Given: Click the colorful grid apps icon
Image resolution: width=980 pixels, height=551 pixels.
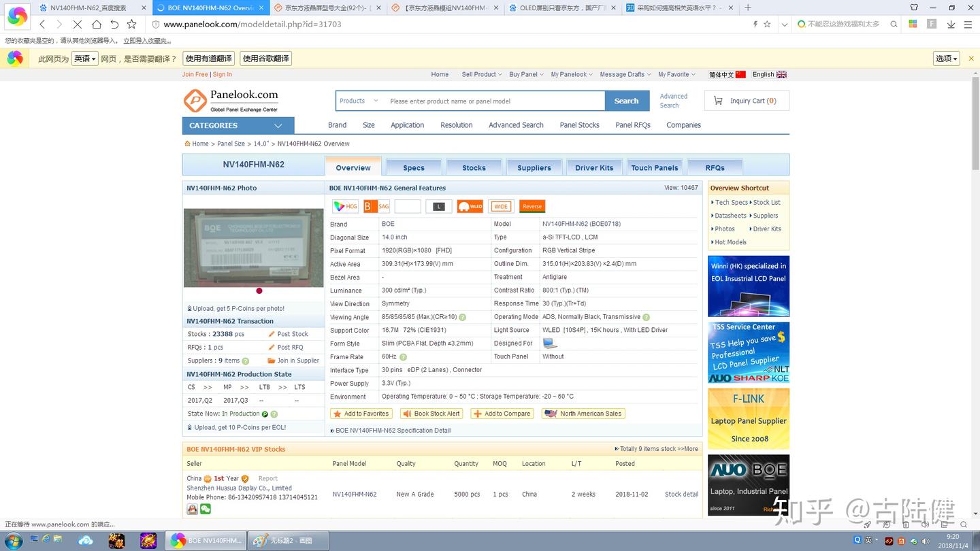Looking at the screenshot, I should [913, 24].
